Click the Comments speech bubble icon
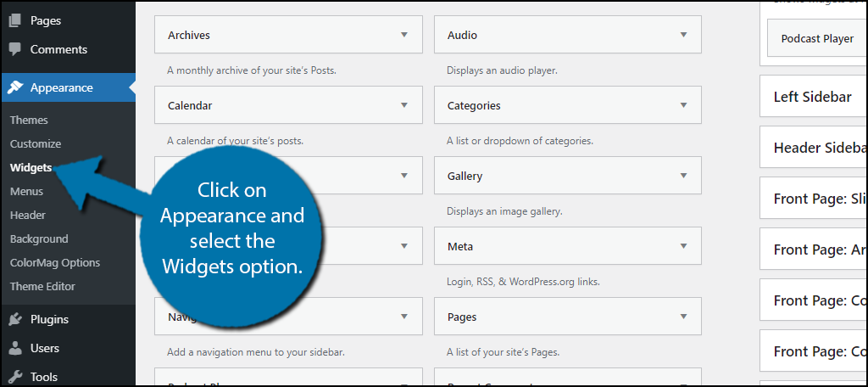The height and width of the screenshot is (387, 868). pyautogui.click(x=15, y=49)
